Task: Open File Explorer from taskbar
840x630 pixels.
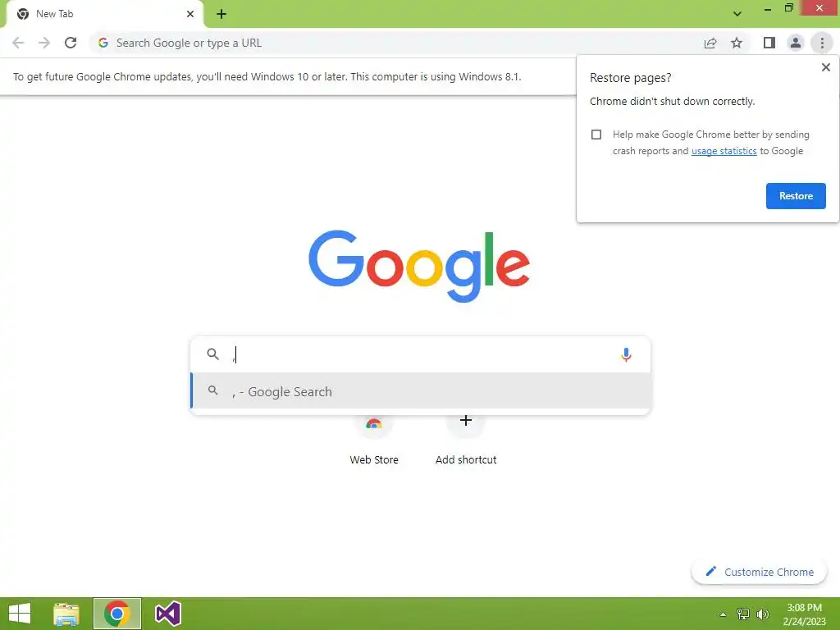Action: [x=66, y=614]
